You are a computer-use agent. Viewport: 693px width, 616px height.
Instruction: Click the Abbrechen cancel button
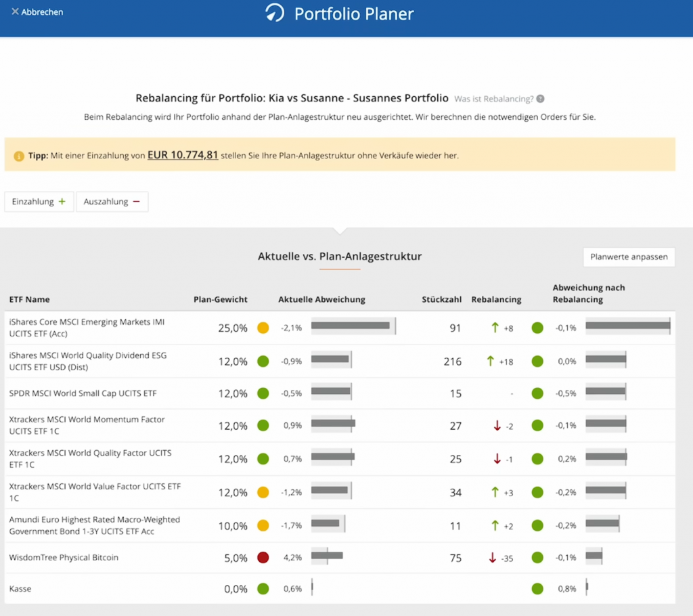37,12
